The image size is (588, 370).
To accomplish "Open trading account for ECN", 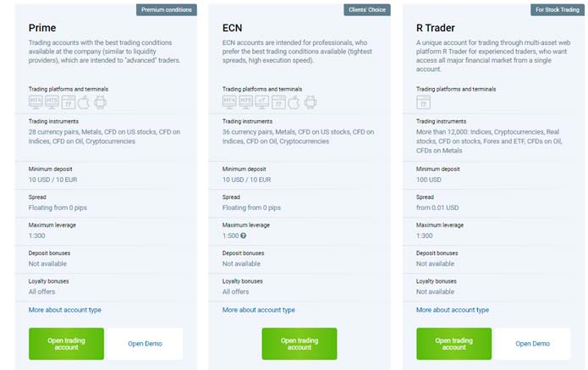I will (x=299, y=344).
